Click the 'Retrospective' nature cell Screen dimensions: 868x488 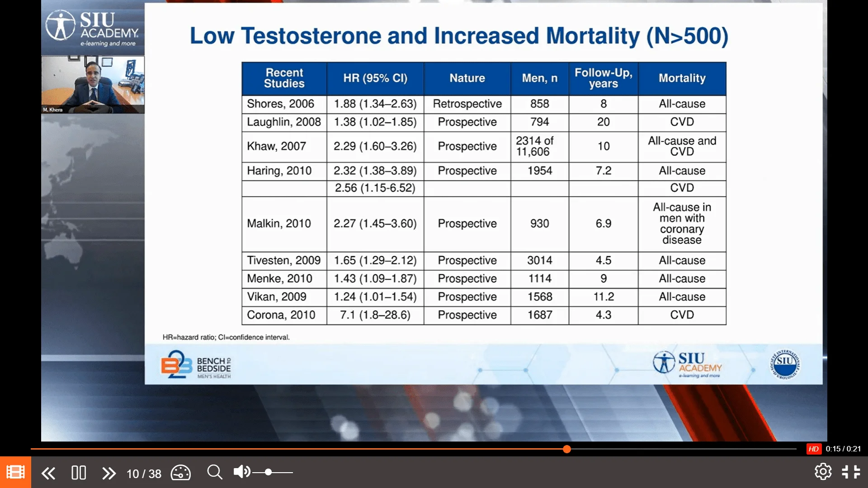point(467,104)
